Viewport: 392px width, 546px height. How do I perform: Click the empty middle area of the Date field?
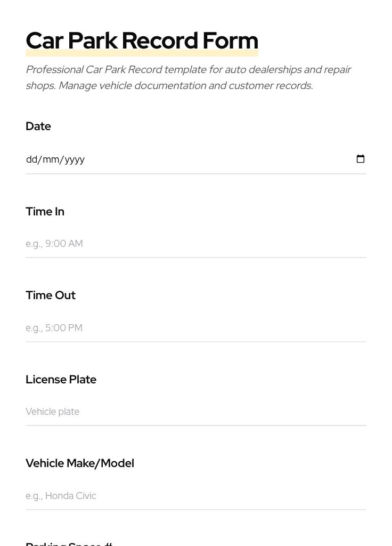213,159
